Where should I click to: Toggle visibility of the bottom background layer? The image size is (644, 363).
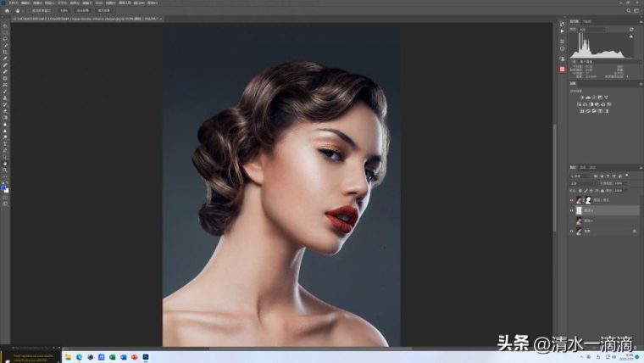point(571,231)
